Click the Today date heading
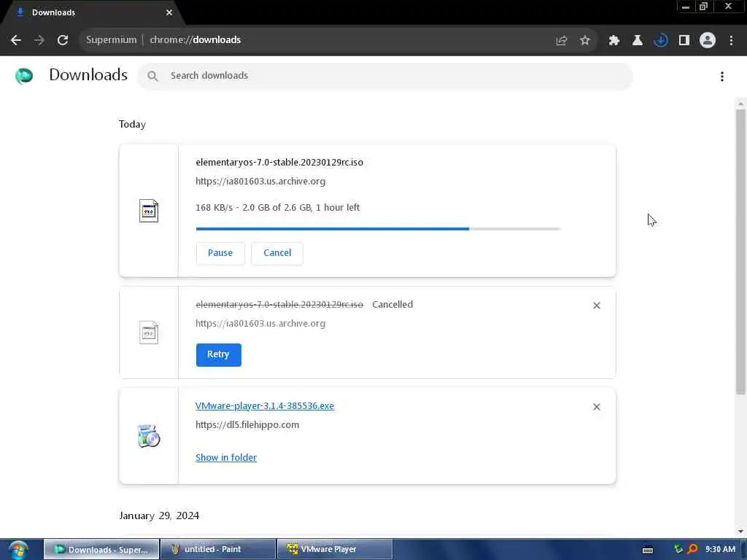The image size is (747, 560). tap(133, 124)
